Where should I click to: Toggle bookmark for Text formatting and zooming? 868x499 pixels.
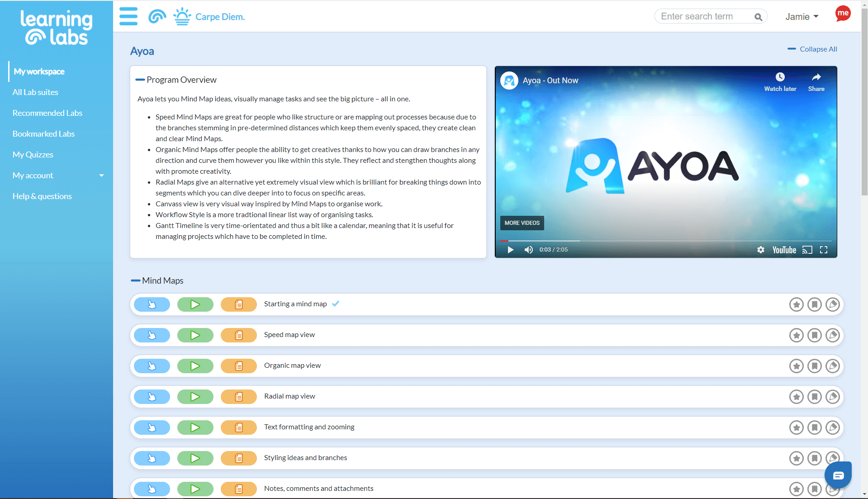pos(815,428)
